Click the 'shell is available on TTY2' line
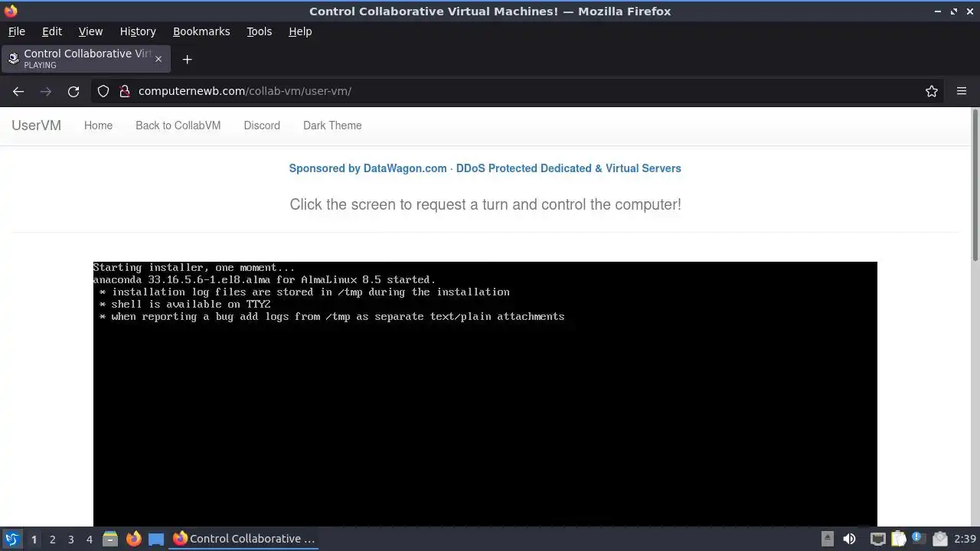The width and height of the screenshot is (980, 551). [x=185, y=304]
